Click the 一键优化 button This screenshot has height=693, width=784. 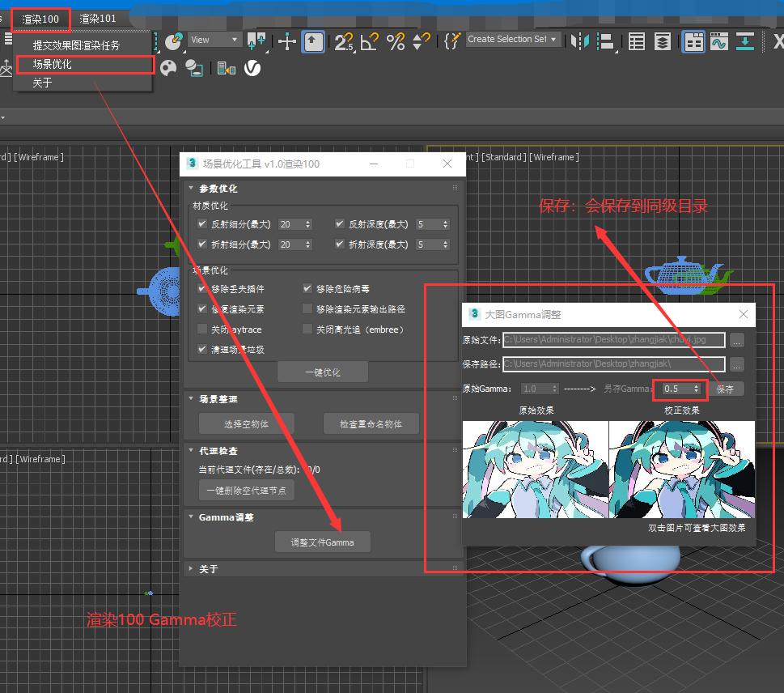pos(323,372)
